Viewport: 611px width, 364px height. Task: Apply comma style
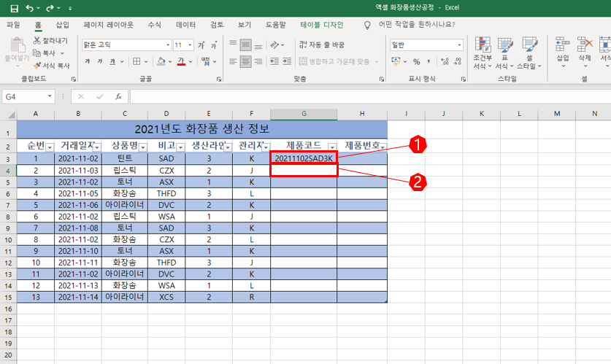(429, 61)
